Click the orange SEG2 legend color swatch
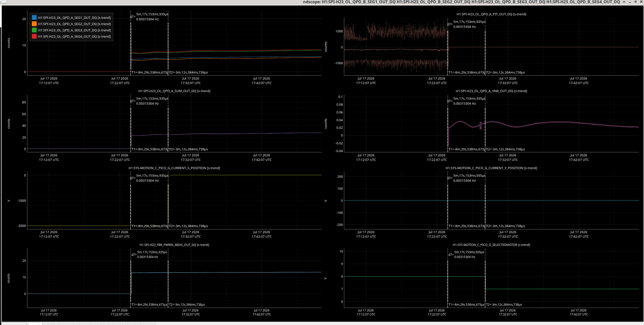 [x=34, y=24]
